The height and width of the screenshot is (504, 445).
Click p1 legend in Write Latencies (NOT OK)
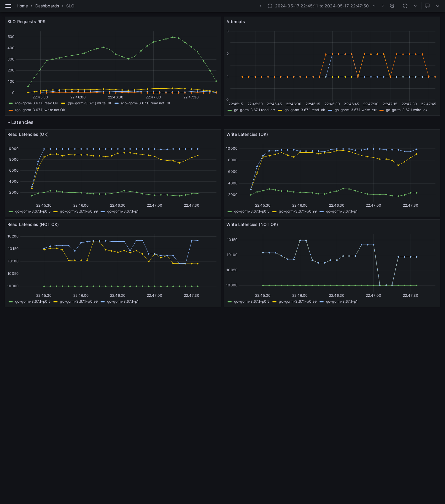pyautogui.click(x=342, y=302)
